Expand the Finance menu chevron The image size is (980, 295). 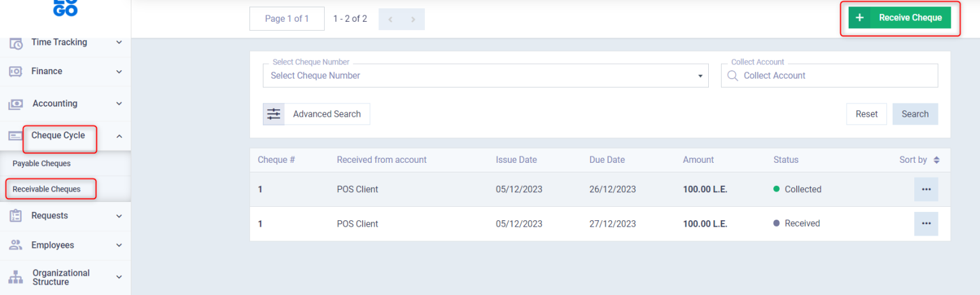coord(119,72)
